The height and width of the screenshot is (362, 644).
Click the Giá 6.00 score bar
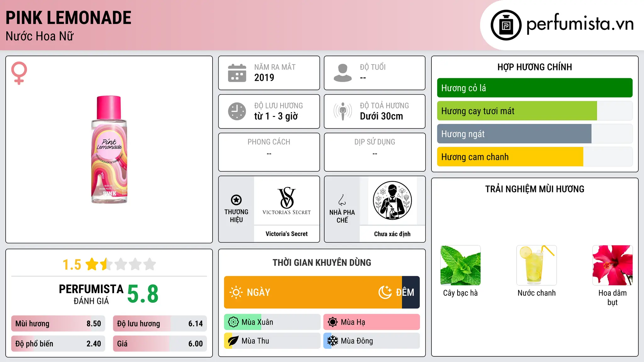pos(160,344)
